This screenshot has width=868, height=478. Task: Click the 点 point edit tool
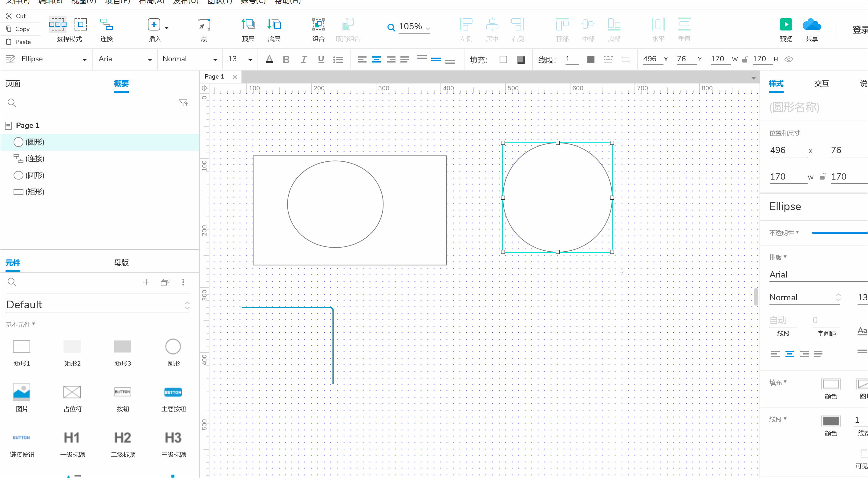click(204, 25)
